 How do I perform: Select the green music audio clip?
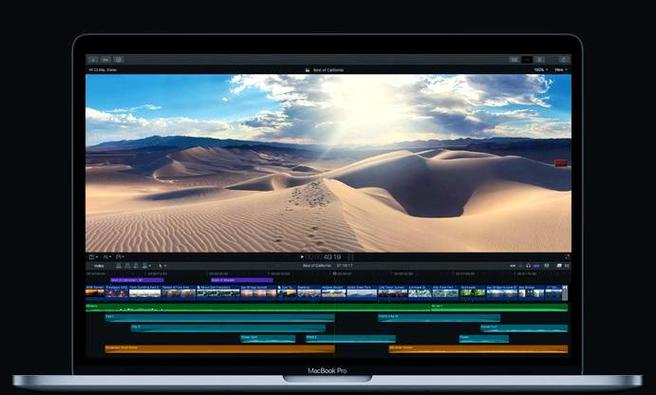point(258,308)
